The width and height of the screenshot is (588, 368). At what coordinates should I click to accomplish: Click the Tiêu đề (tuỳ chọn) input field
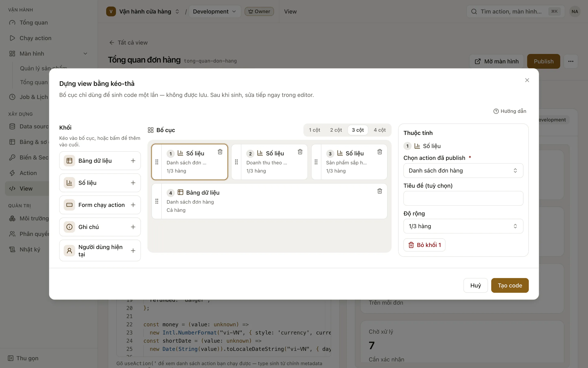[x=463, y=198]
